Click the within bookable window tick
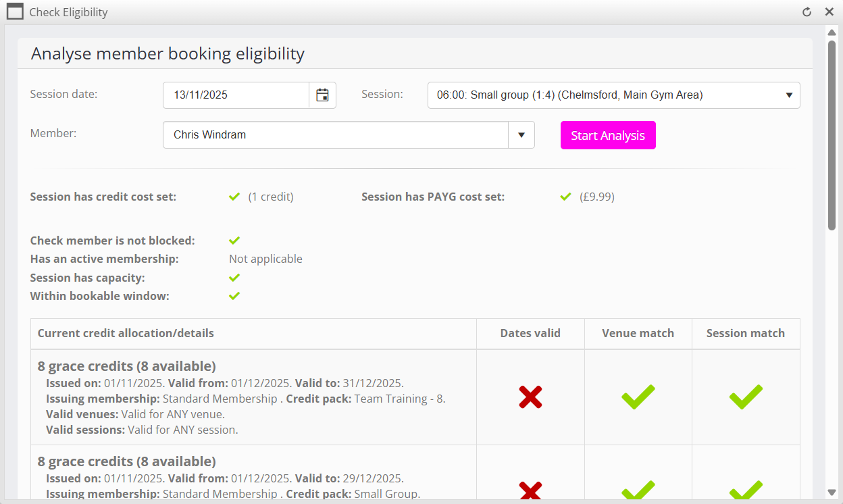Screen dimensions: 843x504 pos(234,296)
